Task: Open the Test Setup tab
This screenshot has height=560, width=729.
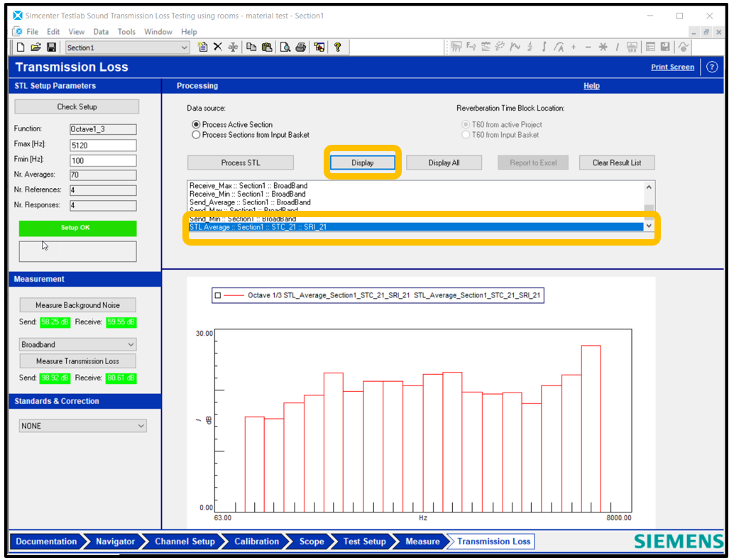Action: coord(365,542)
